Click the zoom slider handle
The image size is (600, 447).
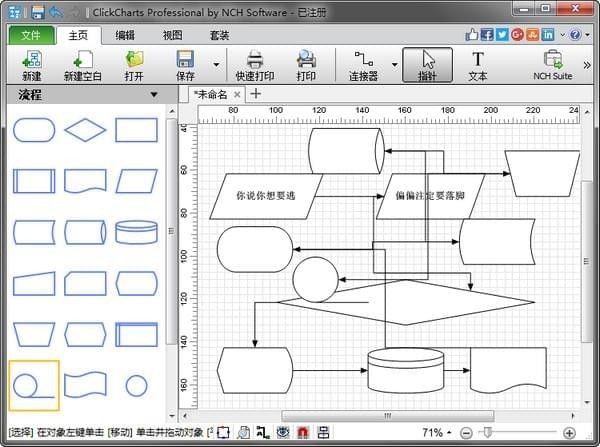487,433
